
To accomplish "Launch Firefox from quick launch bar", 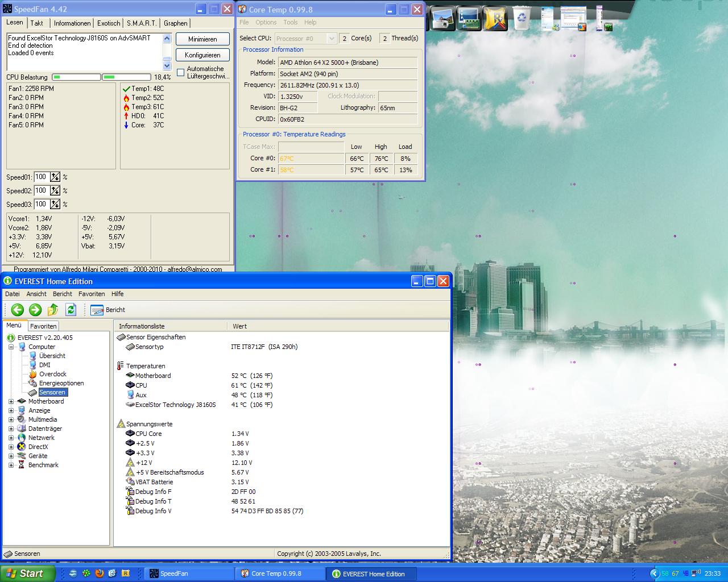I will tap(99, 573).
